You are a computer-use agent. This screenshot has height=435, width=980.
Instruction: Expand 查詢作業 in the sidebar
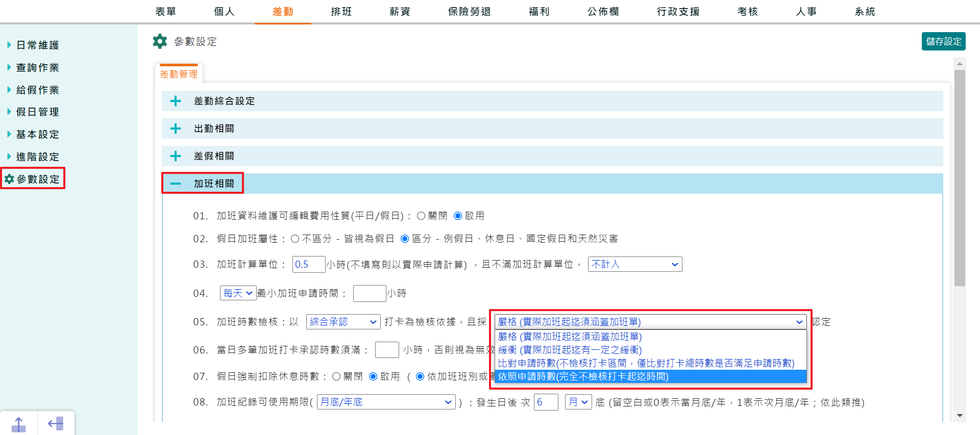tap(37, 67)
